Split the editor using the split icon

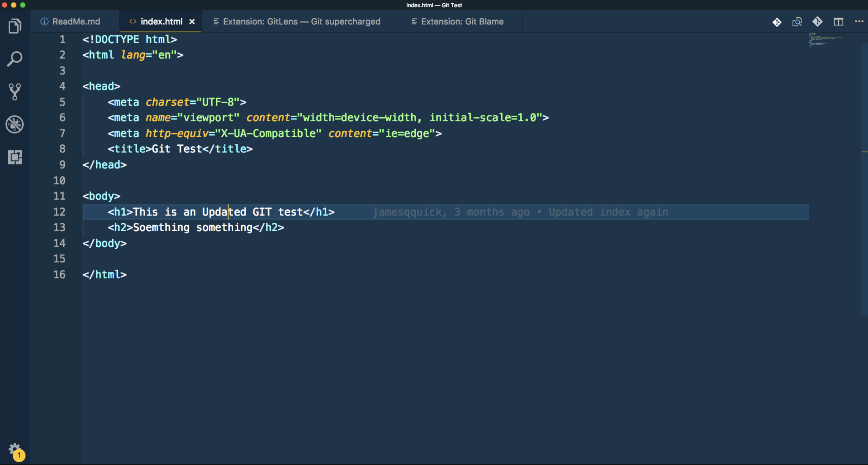coord(839,22)
